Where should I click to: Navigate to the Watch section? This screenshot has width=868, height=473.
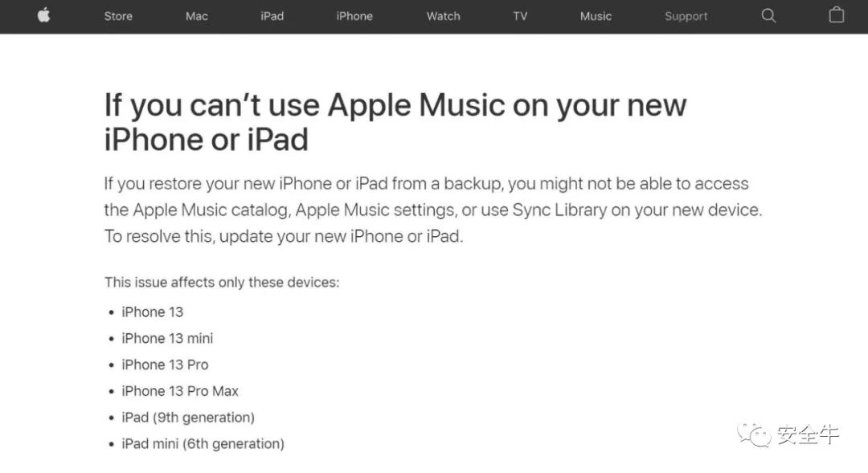[x=444, y=16]
